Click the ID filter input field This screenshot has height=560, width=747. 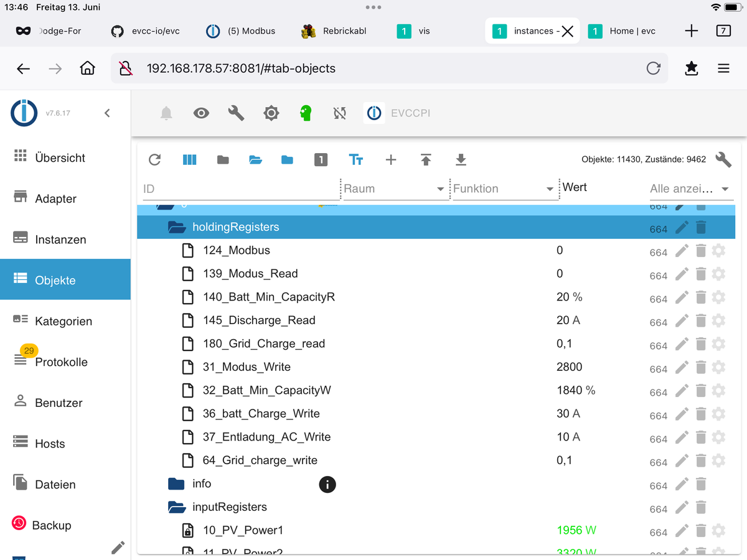(240, 189)
